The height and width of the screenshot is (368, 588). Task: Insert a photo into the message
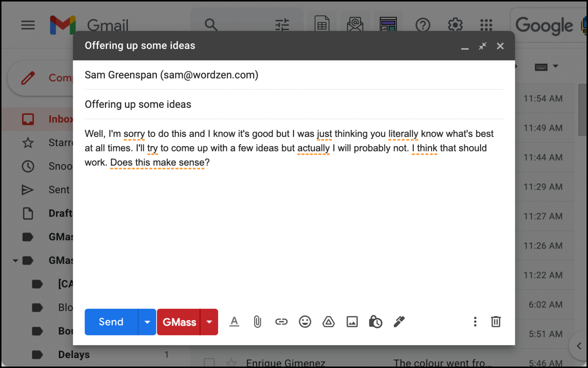point(352,322)
